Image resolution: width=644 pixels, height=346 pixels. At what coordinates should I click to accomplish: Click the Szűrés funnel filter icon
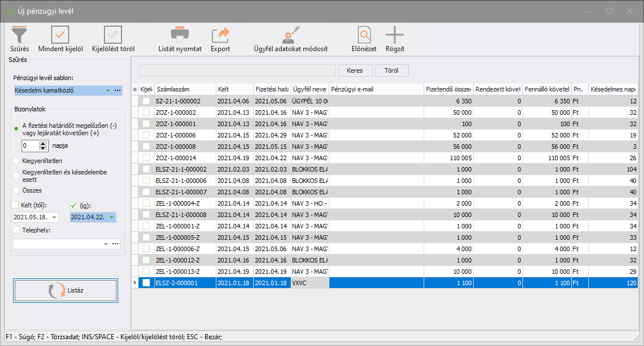click(x=19, y=35)
